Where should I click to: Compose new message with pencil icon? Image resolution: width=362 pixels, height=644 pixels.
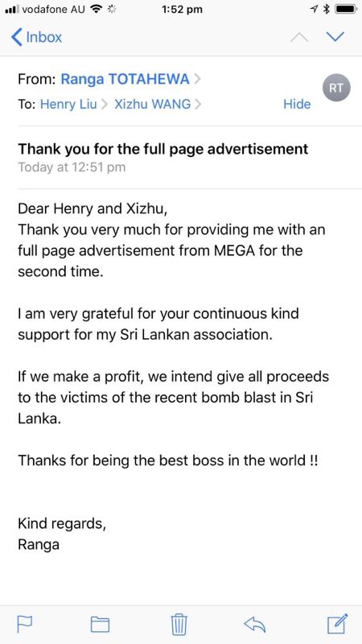point(338,623)
